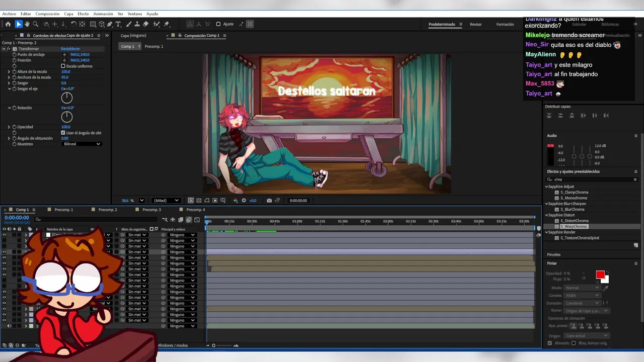Click the effects search field containing chro

coord(591,179)
